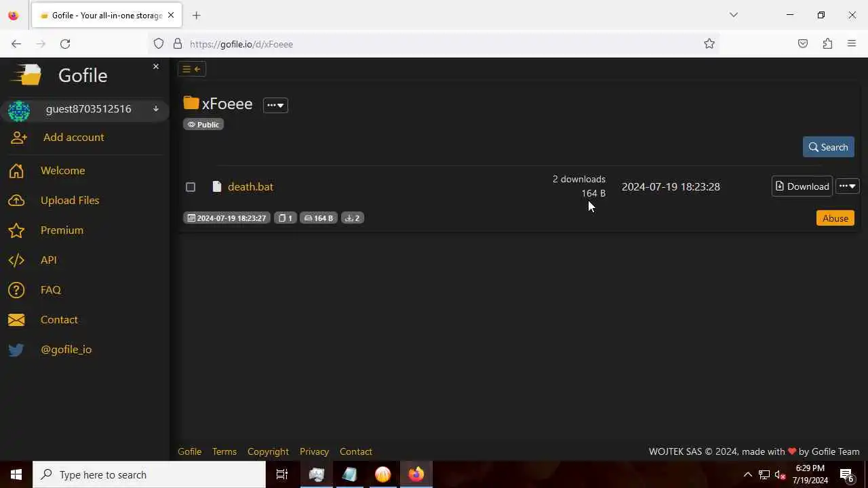This screenshot has width=868, height=488.
Task: Open Upload Files cloud icon
Action: (x=16, y=201)
